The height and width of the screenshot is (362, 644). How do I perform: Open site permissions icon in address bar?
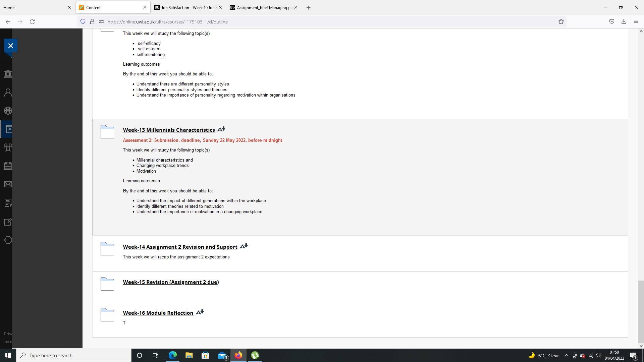(102, 21)
